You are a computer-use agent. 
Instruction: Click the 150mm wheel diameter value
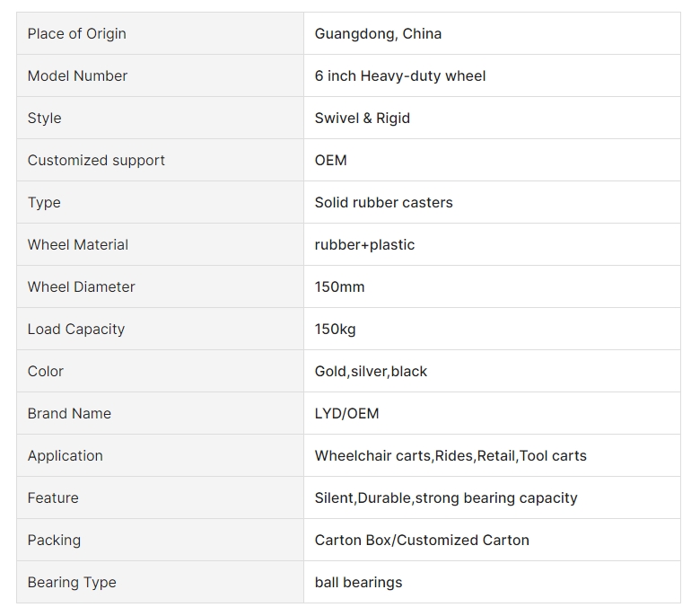pyautogui.click(x=339, y=286)
